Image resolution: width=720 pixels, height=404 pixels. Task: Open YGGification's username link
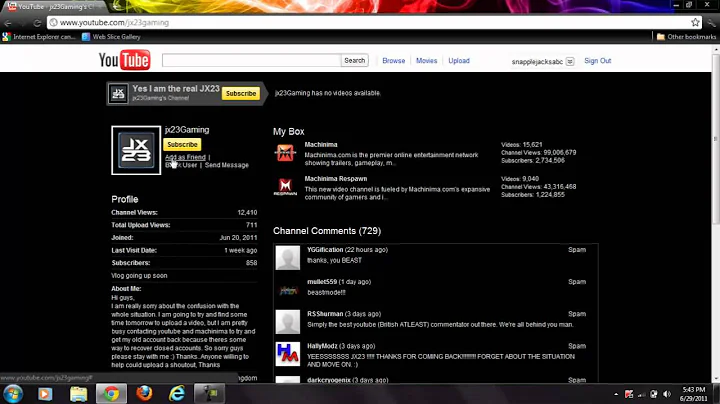pyautogui.click(x=325, y=250)
